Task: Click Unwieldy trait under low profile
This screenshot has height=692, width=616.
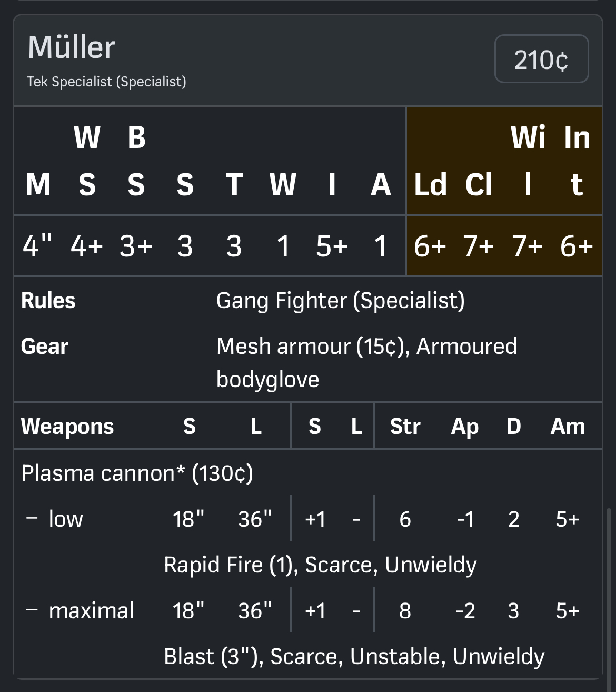Action: pos(431,565)
